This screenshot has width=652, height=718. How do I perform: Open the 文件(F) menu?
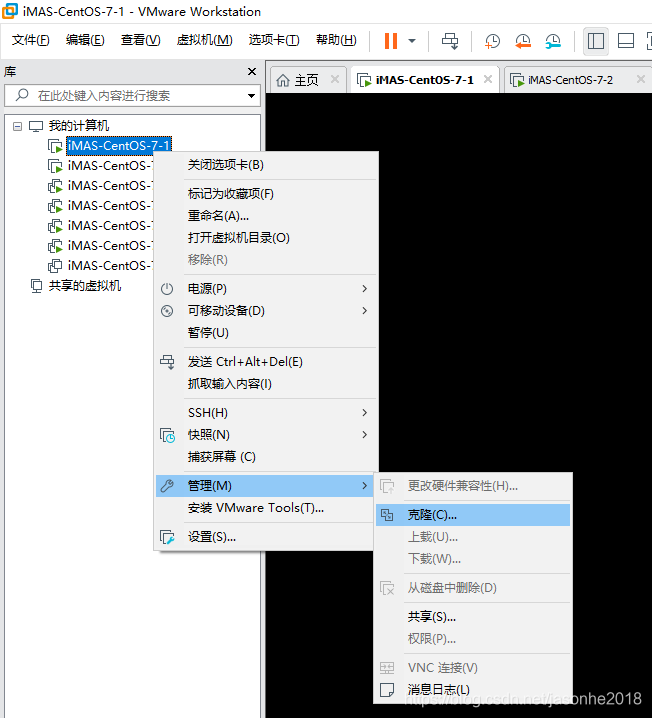31,40
